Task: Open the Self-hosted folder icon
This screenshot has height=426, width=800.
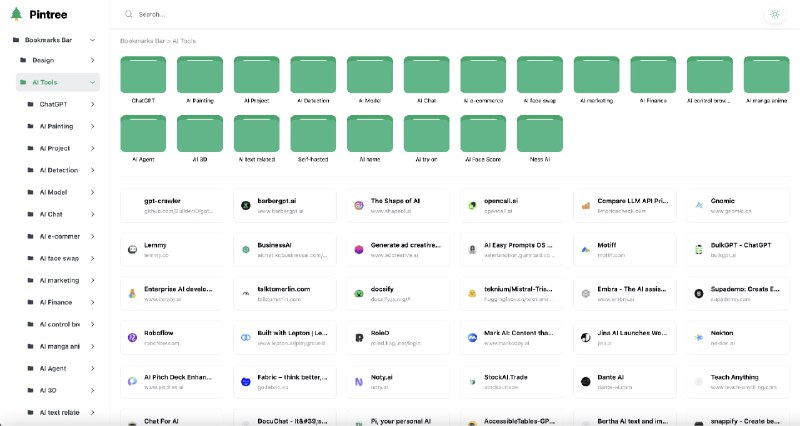Action: point(313,133)
